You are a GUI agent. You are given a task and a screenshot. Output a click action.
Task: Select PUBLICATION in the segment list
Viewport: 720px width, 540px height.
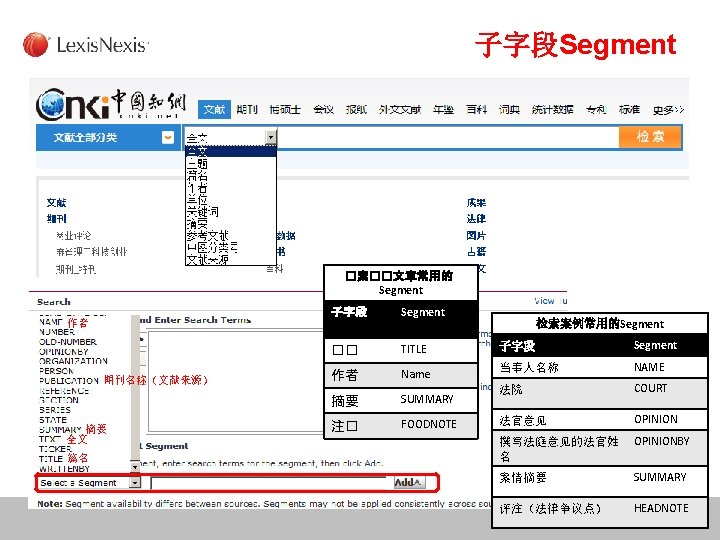pyautogui.click(x=69, y=381)
